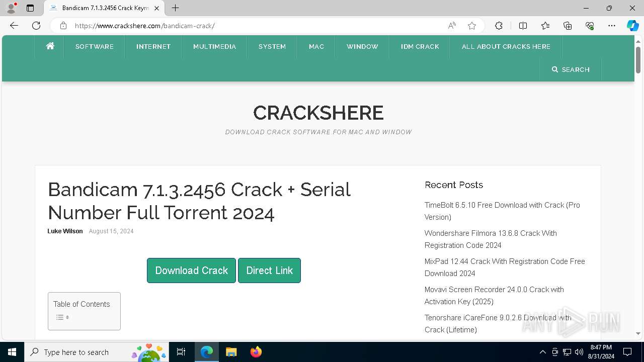The width and height of the screenshot is (644, 362).
Task: Open the IDM CRACK menu item
Action: [x=420, y=46]
